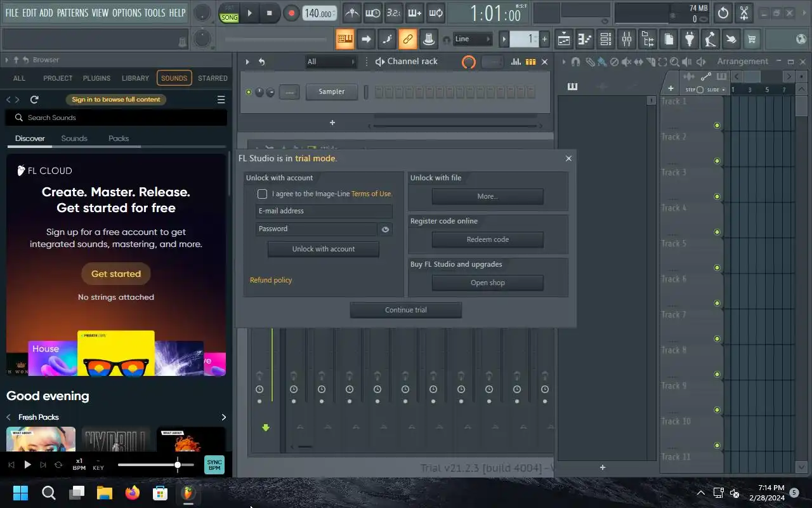The height and width of the screenshot is (508, 812).
Task: Click the Continue trial button
Action: (x=406, y=310)
